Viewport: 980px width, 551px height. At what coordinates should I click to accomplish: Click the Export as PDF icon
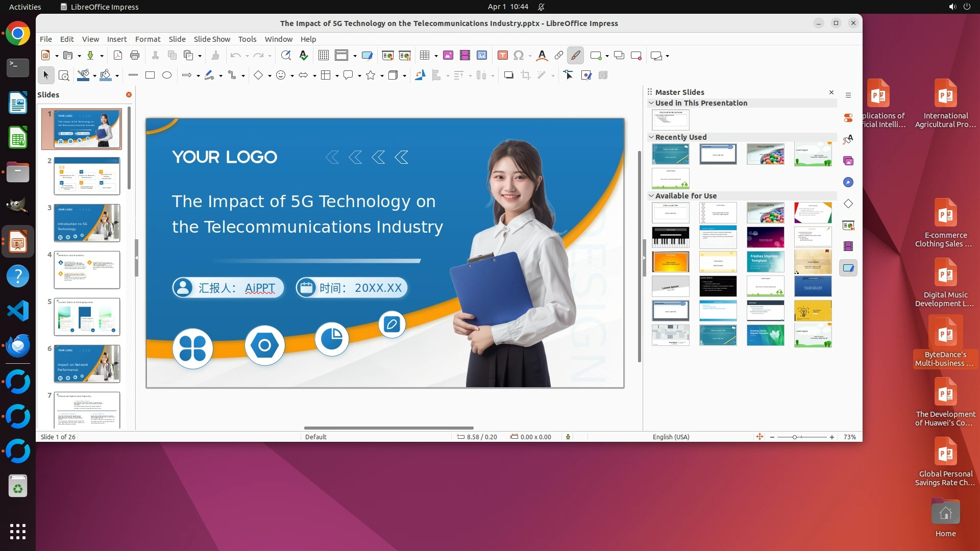pyautogui.click(x=118, y=56)
